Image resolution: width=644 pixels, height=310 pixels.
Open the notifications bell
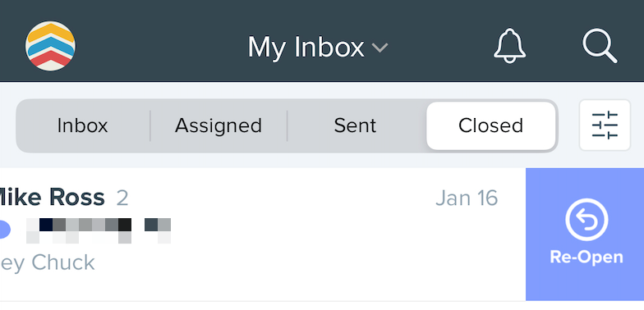pyautogui.click(x=509, y=46)
